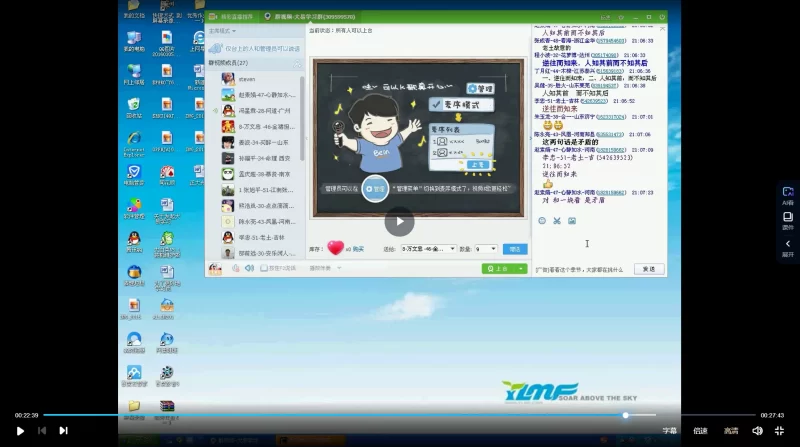Mute the video player volume
This screenshot has width=800, height=447.
pyautogui.click(x=757, y=431)
